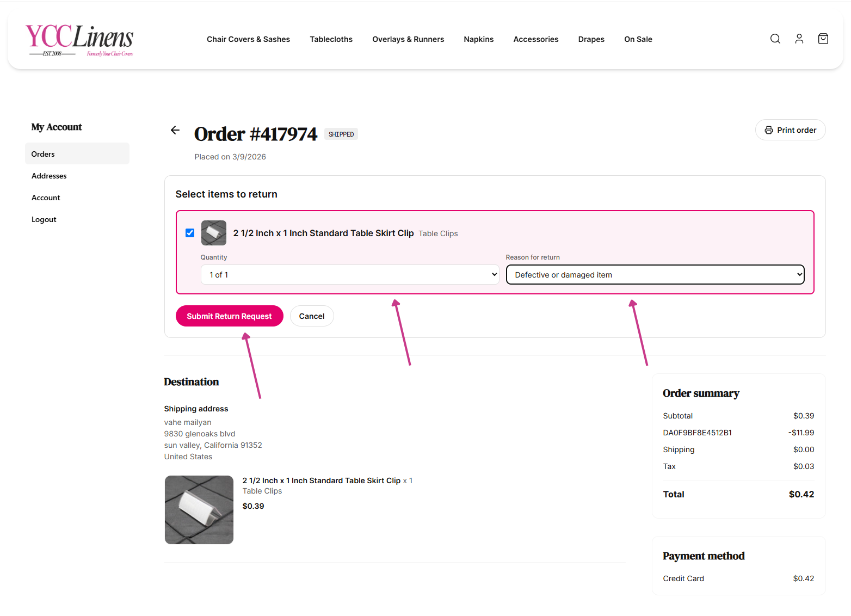The image size is (851, 616).
Task: Click 'Placed on 3/9/2026' text
Action: pyautogui.click(x=230, y=157)
